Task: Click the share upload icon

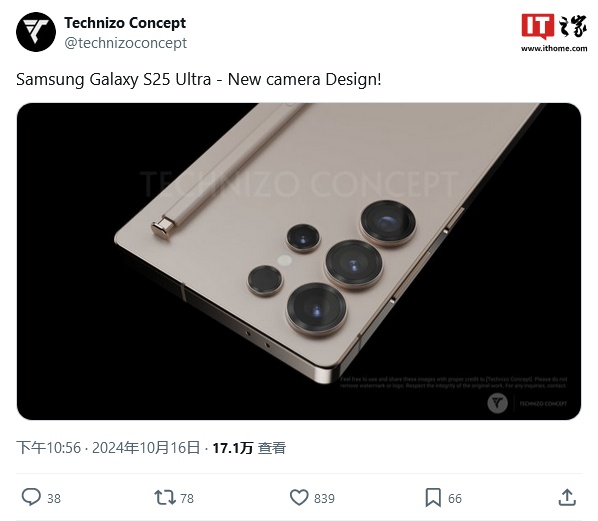Action: click(x=567, y=497)
